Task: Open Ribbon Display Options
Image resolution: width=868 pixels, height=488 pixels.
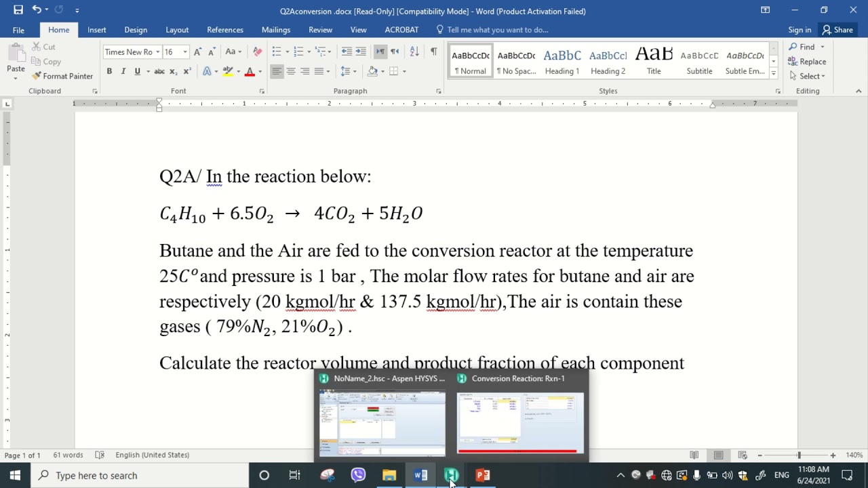Action: point(765,10)
